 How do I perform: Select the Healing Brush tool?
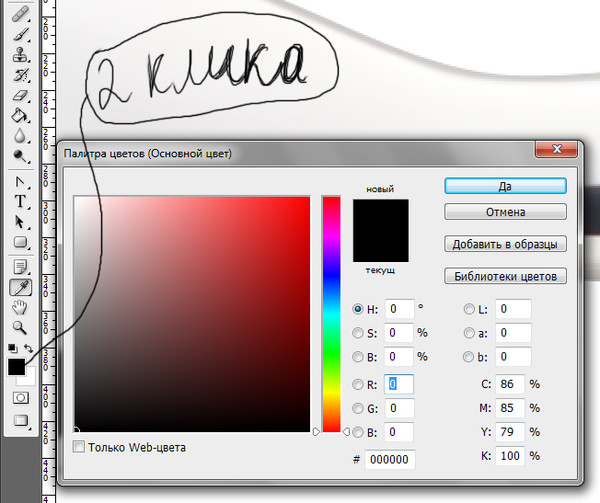[20, 14]
